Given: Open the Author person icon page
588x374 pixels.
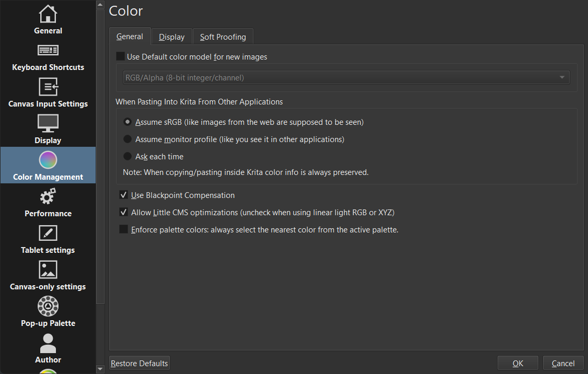Looking at the screenshot, I should 48,343.
